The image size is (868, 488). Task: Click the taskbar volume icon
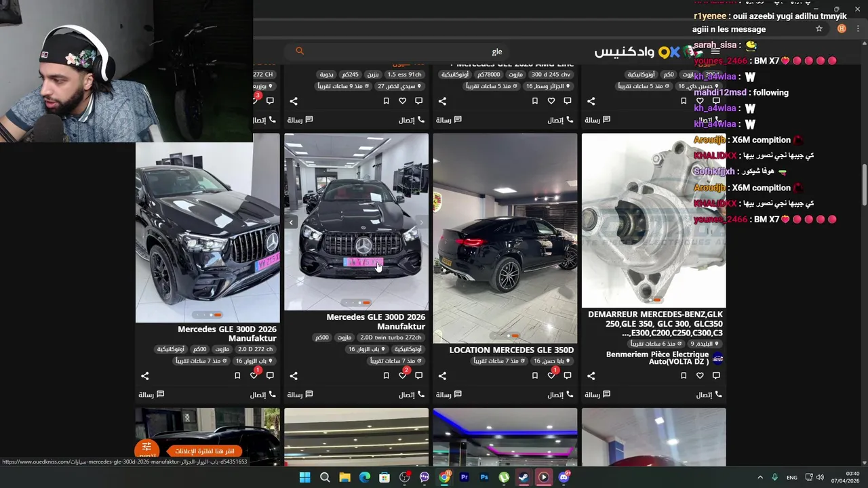821,477
